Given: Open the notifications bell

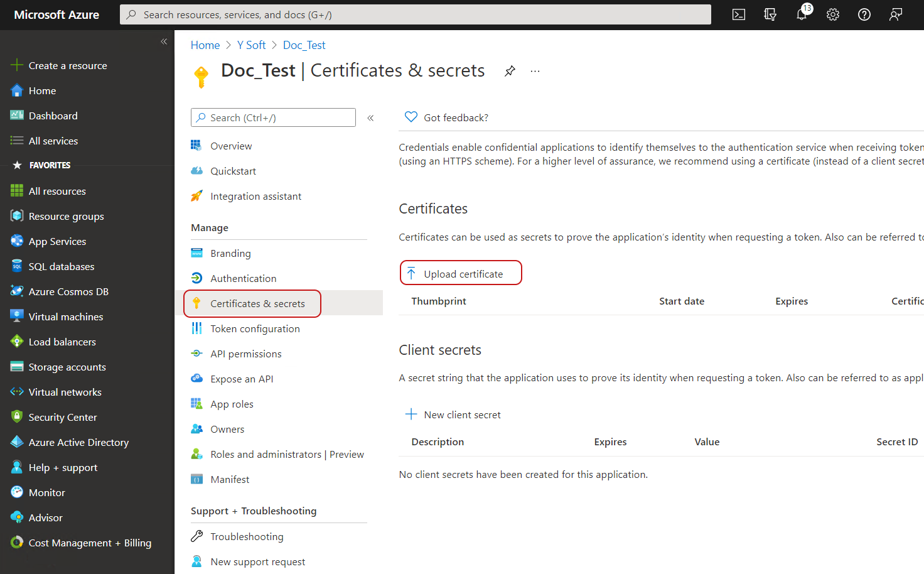Looking at the screenshot, I should tap(802, 14).
